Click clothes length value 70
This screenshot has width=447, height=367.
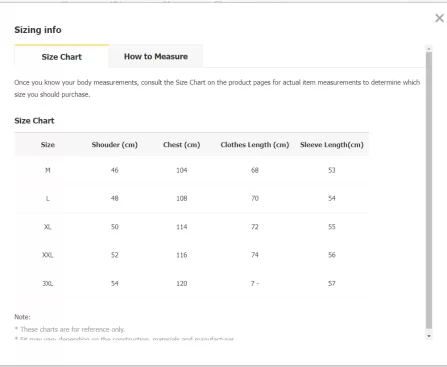click(x=255, y=199)
